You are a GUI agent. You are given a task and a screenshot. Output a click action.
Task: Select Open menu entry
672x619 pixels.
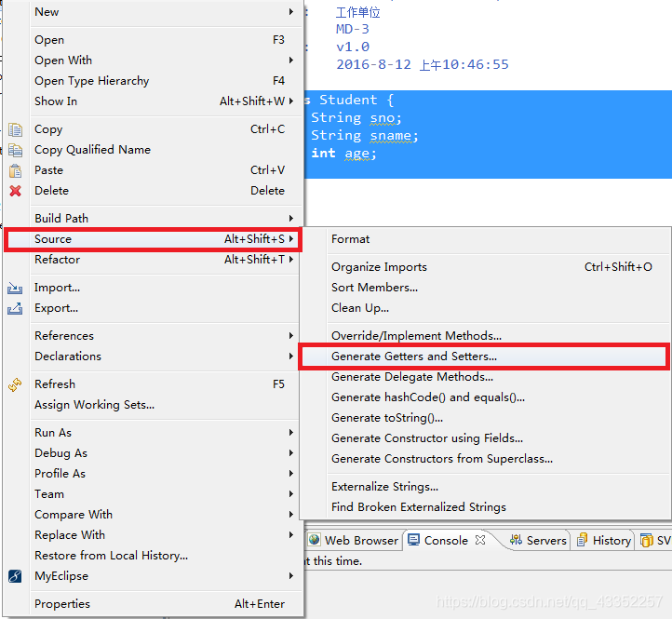(x=153, y=40)
